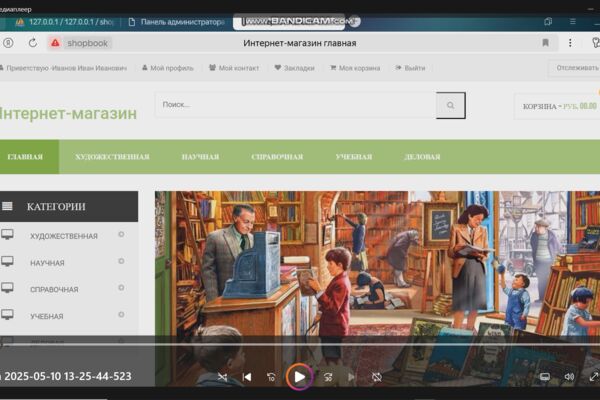Open the browser hamburger menu icon
This screenshot has height=400, width=600.
point(573,21)
